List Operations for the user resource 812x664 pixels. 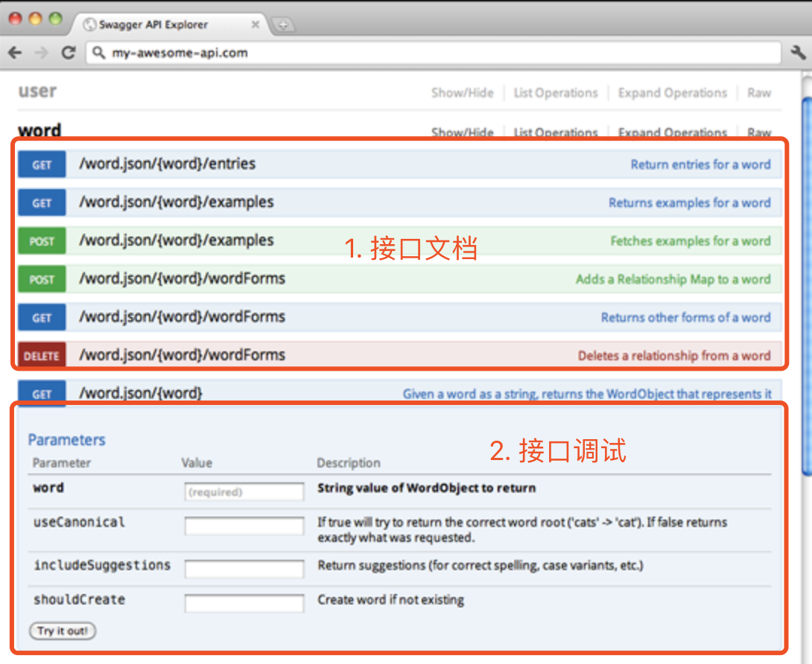555,93
